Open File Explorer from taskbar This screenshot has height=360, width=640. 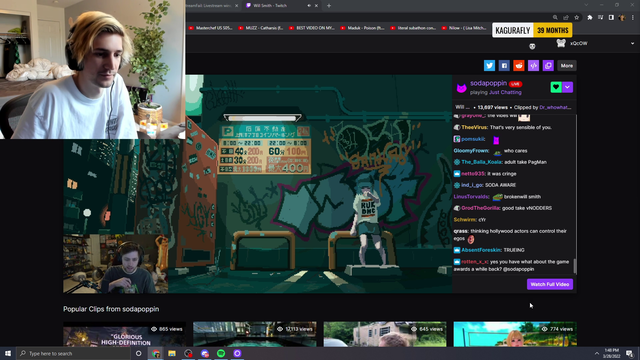tap(172, 353)
